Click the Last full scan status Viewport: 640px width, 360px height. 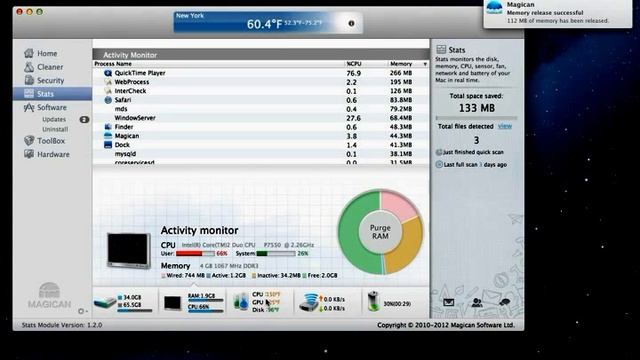(471, 164)
